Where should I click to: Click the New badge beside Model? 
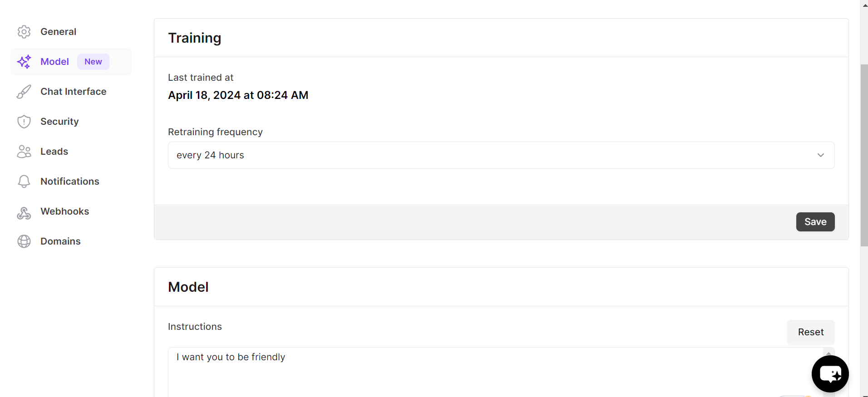click(x=93, y=62)
